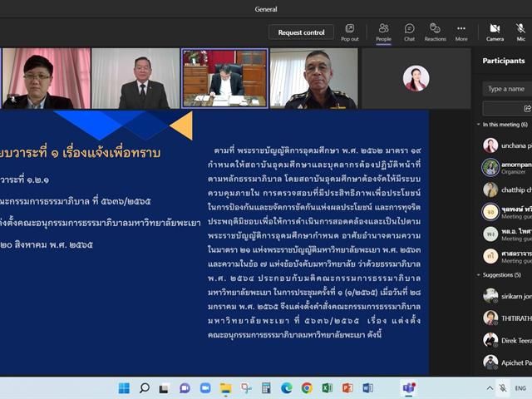The image size is (532, 399).
Task: Open PowerPoint from the taskbar
Action: 347,388
